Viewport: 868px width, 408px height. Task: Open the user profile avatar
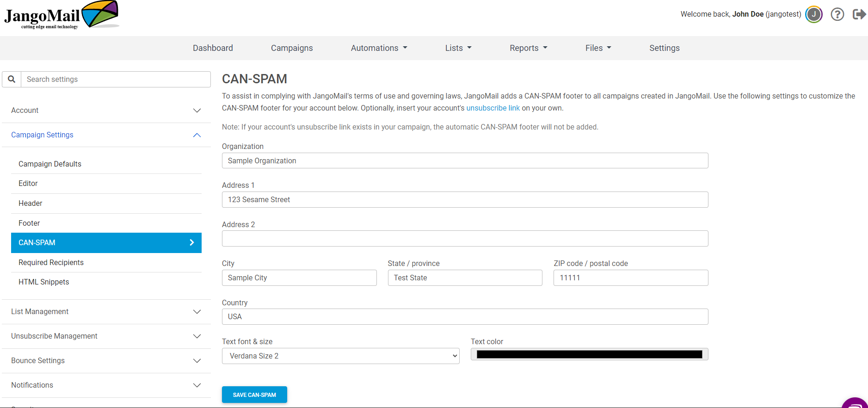(x=813, y=14)
